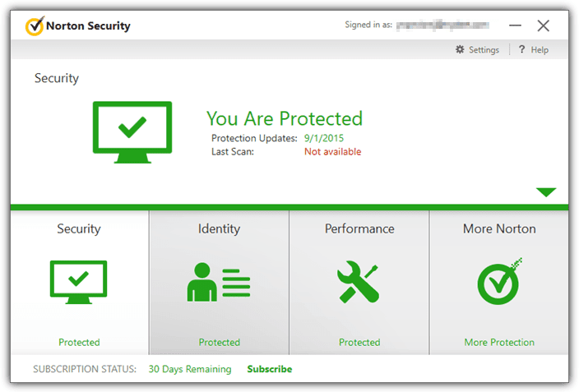Close the Norton Security window
The image size is (579, 392).
[x=543, y=25]
